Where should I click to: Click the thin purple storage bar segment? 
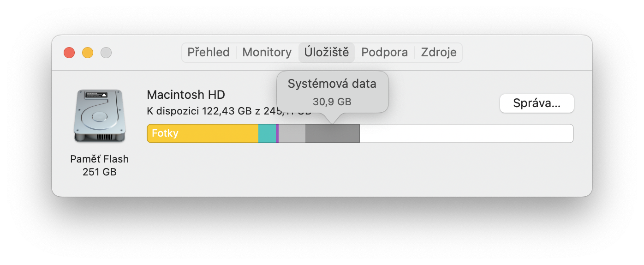pyautogui.click(x=277, y=134)
